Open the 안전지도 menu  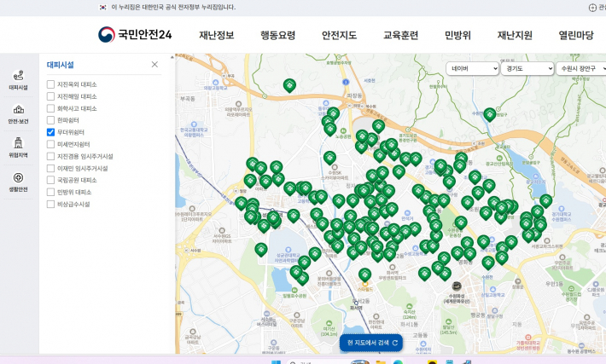point(340,35)
